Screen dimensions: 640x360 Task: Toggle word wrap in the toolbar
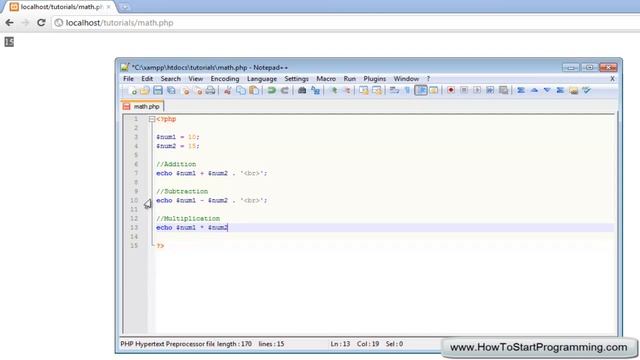[x=394, y=91]
